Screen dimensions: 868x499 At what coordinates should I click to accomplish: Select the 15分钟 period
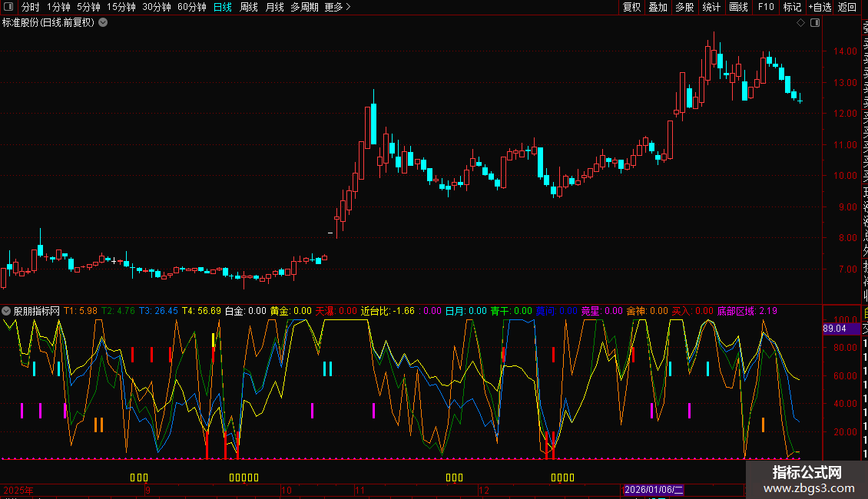point(121,7)
